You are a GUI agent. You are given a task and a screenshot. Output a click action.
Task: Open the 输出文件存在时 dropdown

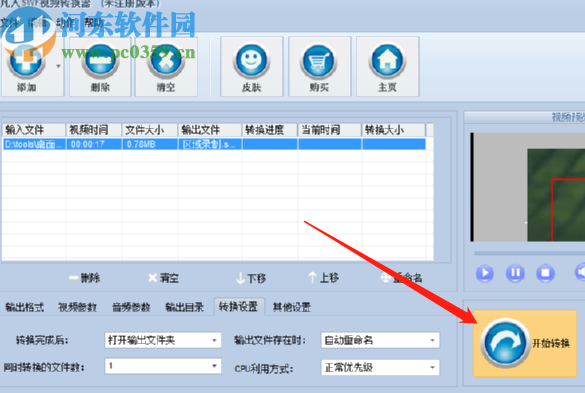(x=380, y=340)
